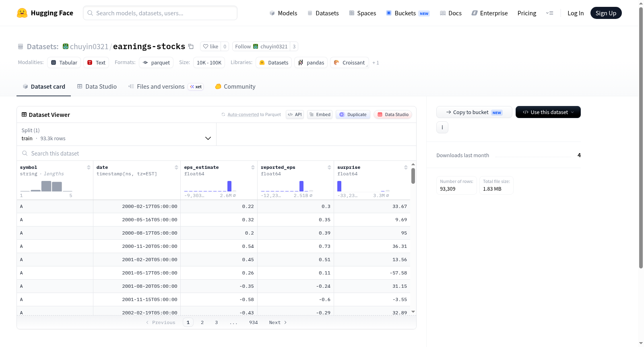Click the Search this dataset field
The width and height of the screenshot is (644, 347).
click(217, 154)
